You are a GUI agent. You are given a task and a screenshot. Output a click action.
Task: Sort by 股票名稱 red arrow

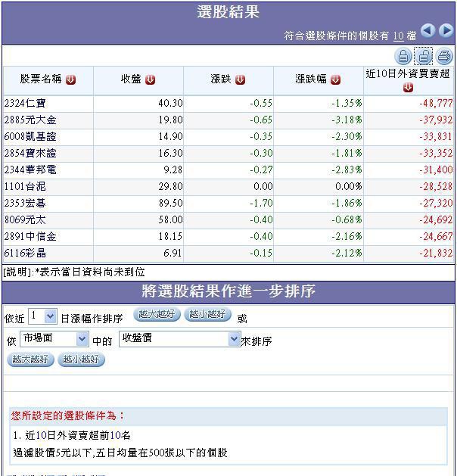[70, 80]
